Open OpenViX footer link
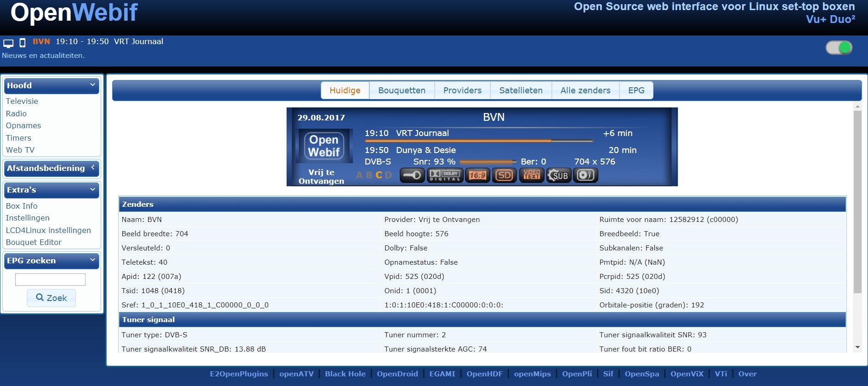The width and height of the screenshot is (868, 386). pyautogui.click(x=687, y=374)
